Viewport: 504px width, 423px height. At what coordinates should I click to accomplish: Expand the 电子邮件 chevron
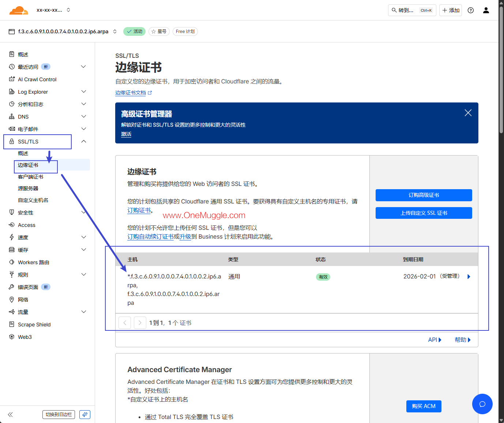click(x=83, y=129)
